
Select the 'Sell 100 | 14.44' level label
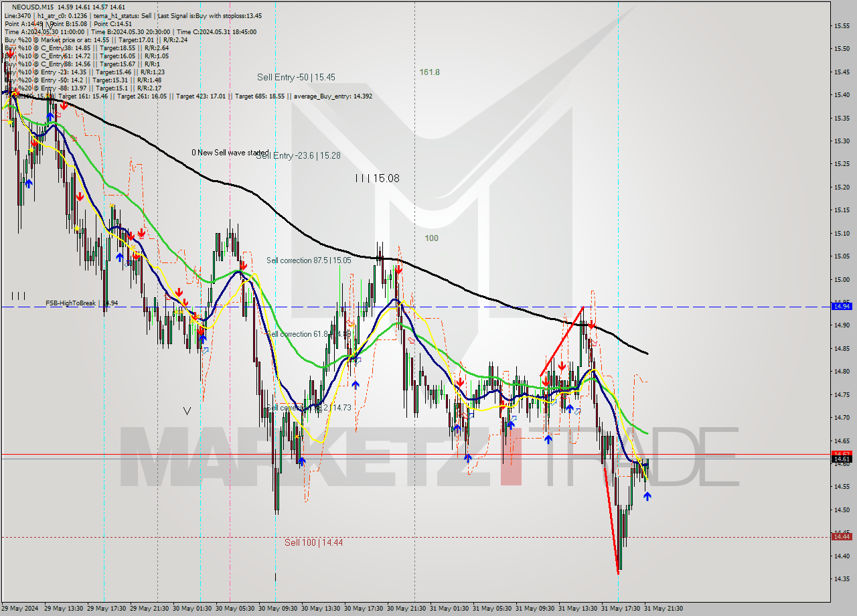(x=313, y=542)
